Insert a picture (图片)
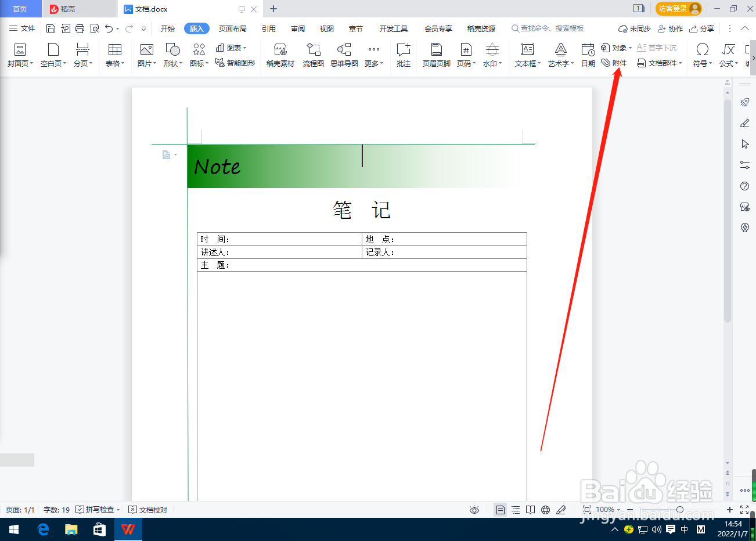The image size is (756, 541). pyautogui.click(x=147, y=55)
